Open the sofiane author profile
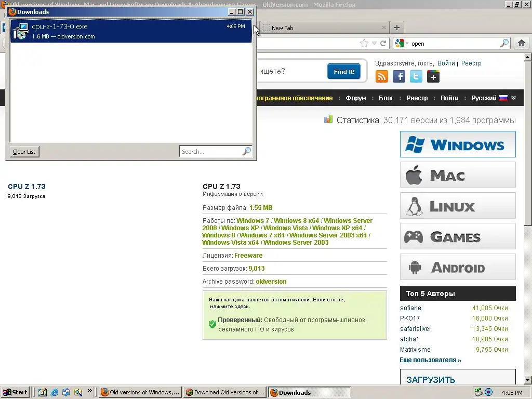532x399 pixels. tap(410, 308)
